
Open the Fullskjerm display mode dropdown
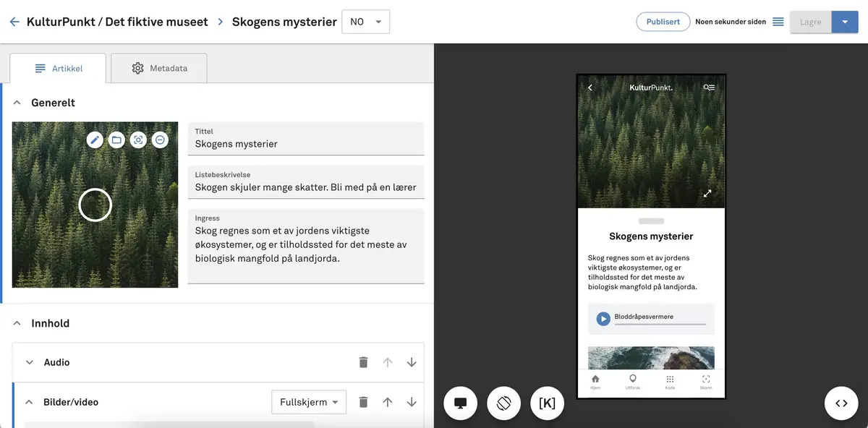(x=309, y=402)
